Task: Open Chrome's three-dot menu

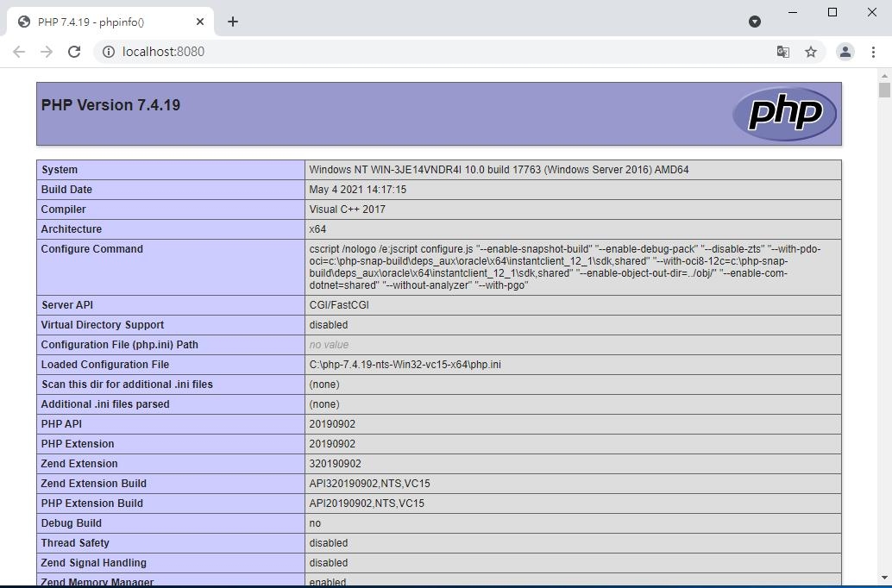Action: (x=874, y=52)
